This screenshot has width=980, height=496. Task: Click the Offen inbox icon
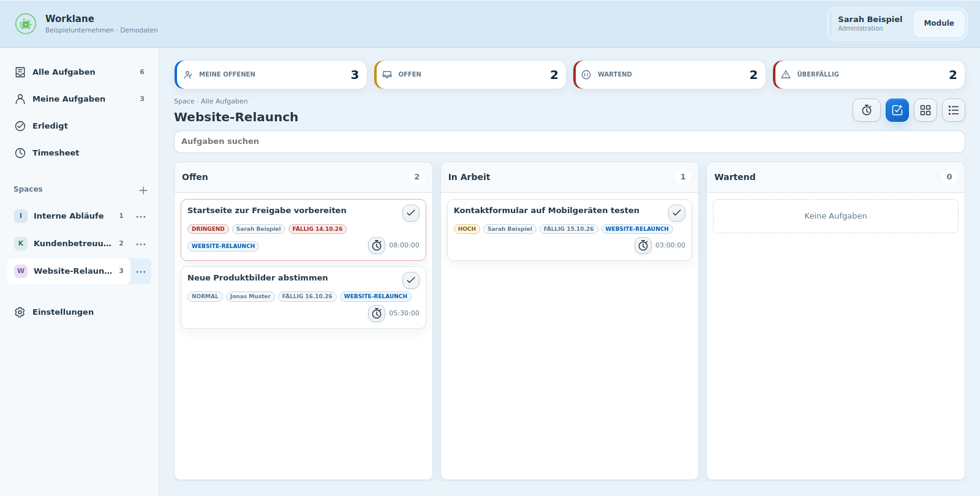coord(387,75)
